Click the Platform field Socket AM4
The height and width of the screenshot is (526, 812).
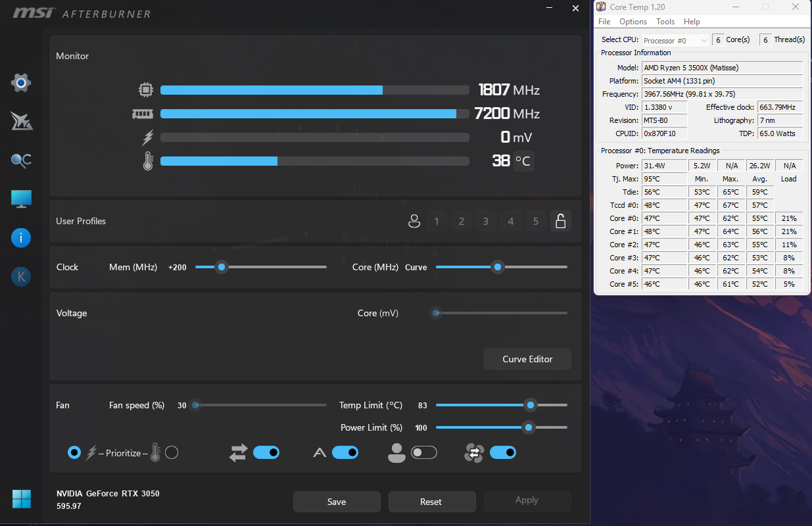click(722, 81)
